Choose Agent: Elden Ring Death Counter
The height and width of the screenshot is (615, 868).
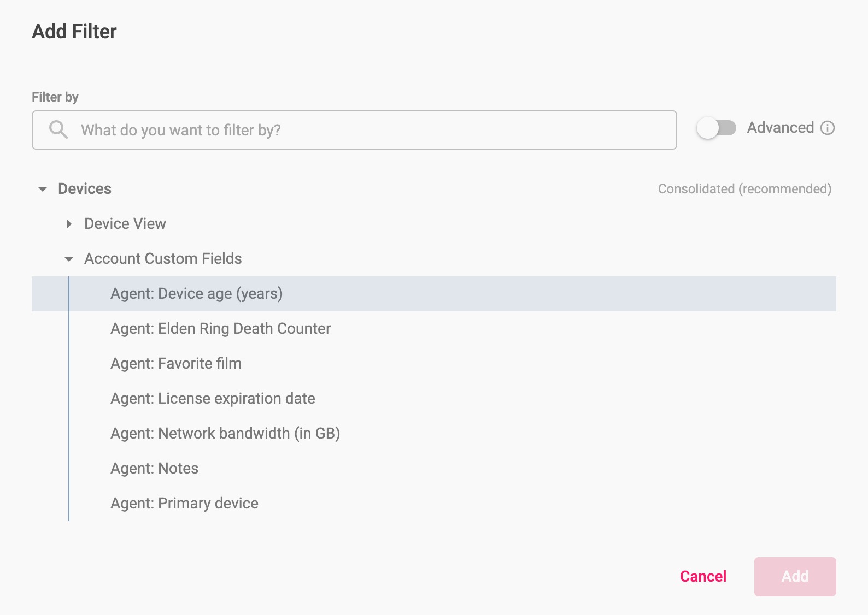[434, 329]
